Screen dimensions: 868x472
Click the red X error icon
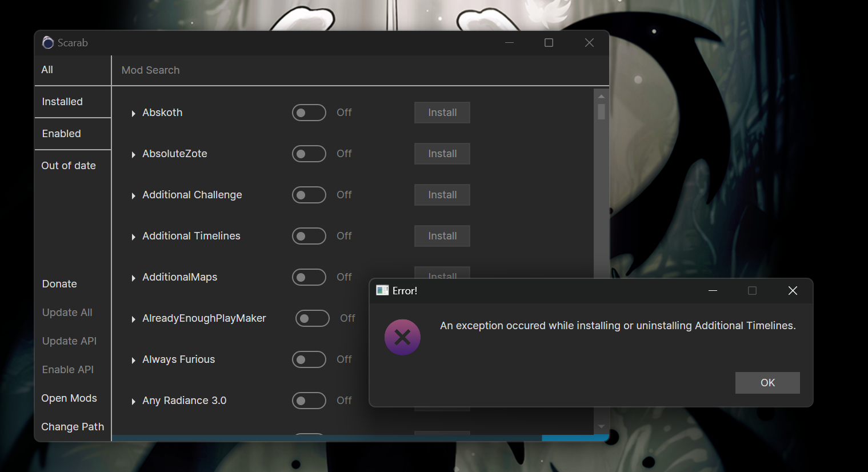click(402, 337)
